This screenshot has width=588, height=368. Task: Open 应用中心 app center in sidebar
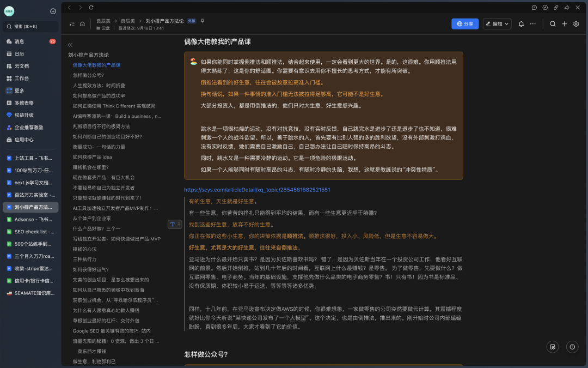pyautogui.click(x=30, y=140)
